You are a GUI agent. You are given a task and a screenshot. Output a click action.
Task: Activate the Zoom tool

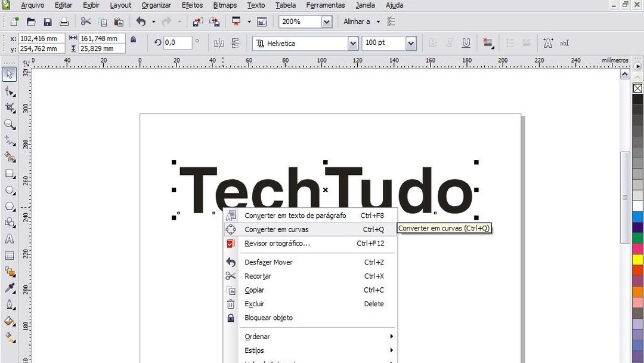point(9,124)
